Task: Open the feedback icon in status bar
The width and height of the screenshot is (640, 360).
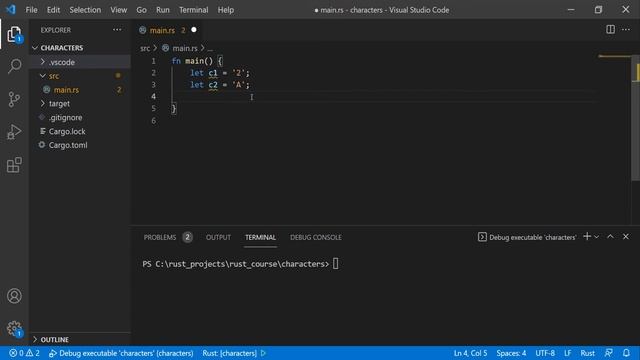Action: click(x=609, y=353)
